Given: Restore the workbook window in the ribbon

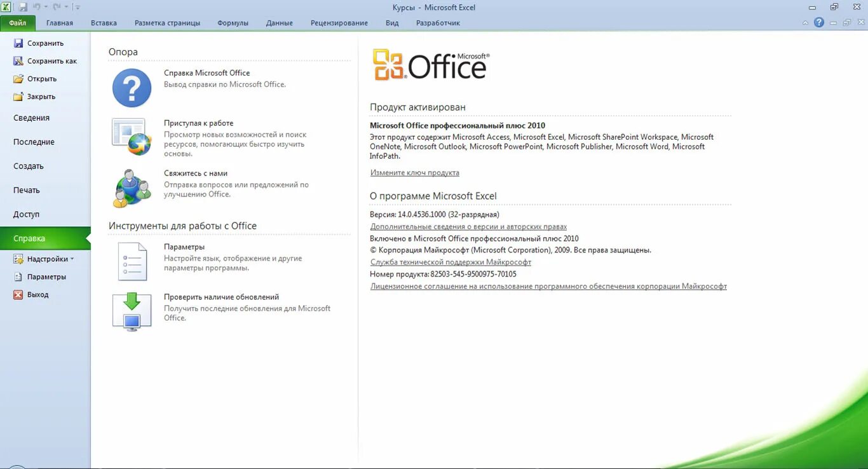Looking at the screenshot, I should 846,23.
